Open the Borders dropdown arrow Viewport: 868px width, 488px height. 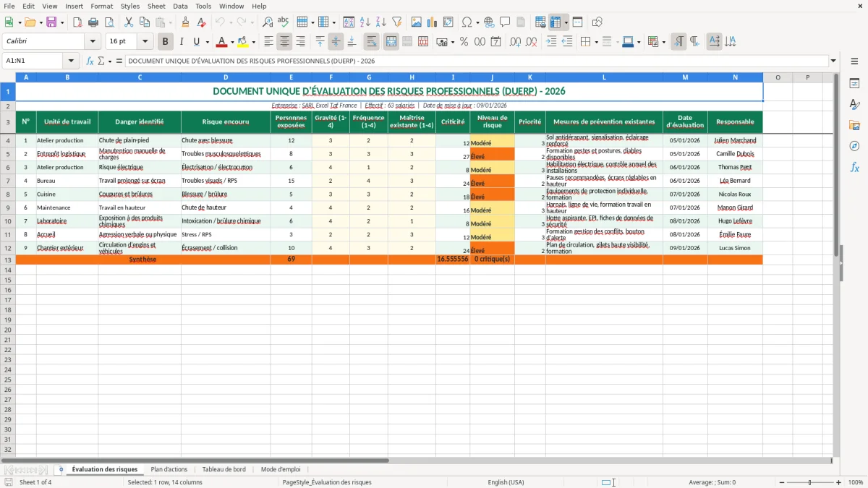(x=596, y=42)
